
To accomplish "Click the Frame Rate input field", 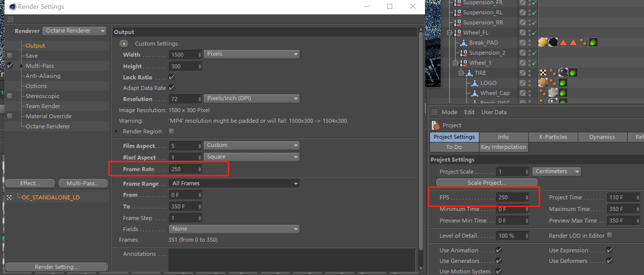I will [x=183, y=169].
